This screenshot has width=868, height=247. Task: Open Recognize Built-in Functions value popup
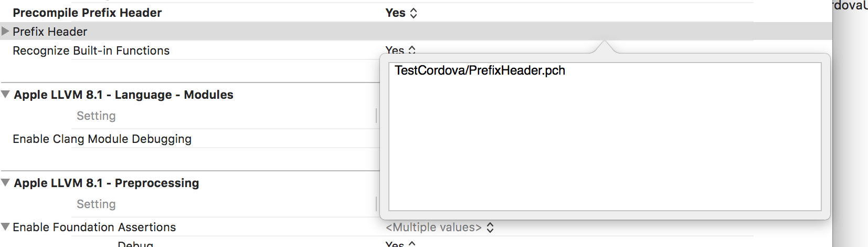point(401,50)
